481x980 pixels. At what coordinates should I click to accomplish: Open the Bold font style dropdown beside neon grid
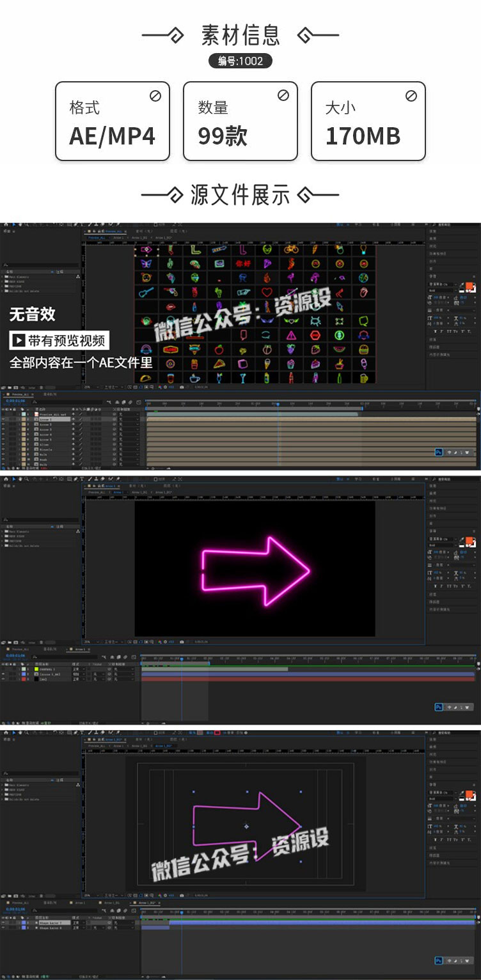440,290
